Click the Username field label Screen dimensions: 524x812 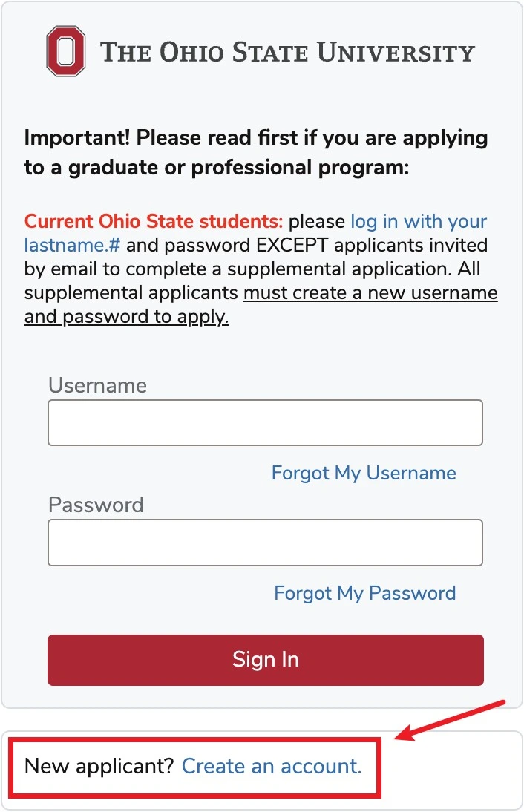(x=97, y=385)
